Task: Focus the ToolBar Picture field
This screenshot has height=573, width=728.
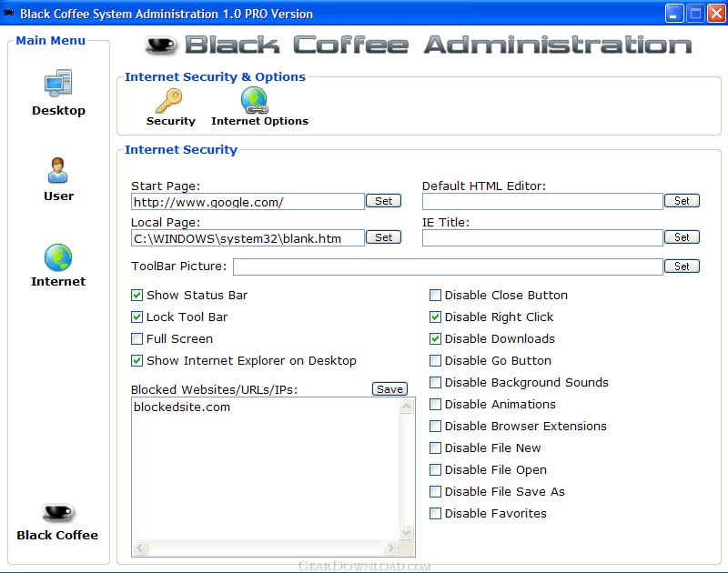Action: [448, 266]
